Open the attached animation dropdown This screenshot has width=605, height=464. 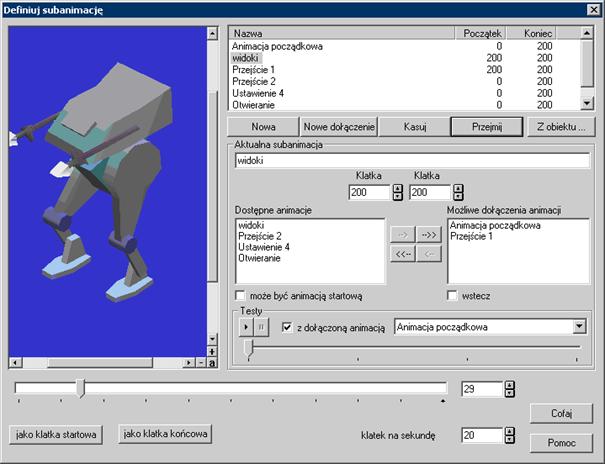coord(579,327)
